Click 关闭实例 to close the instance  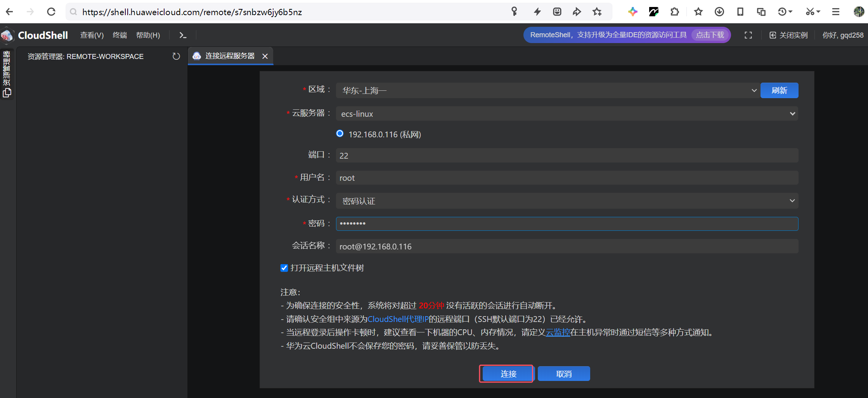click(x=789, y=35)
